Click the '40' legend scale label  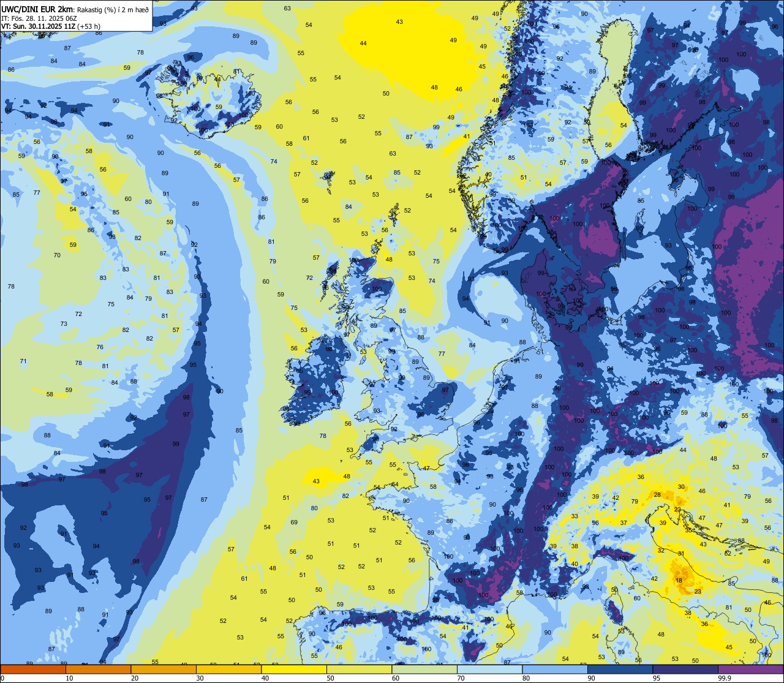coord(265,678)
